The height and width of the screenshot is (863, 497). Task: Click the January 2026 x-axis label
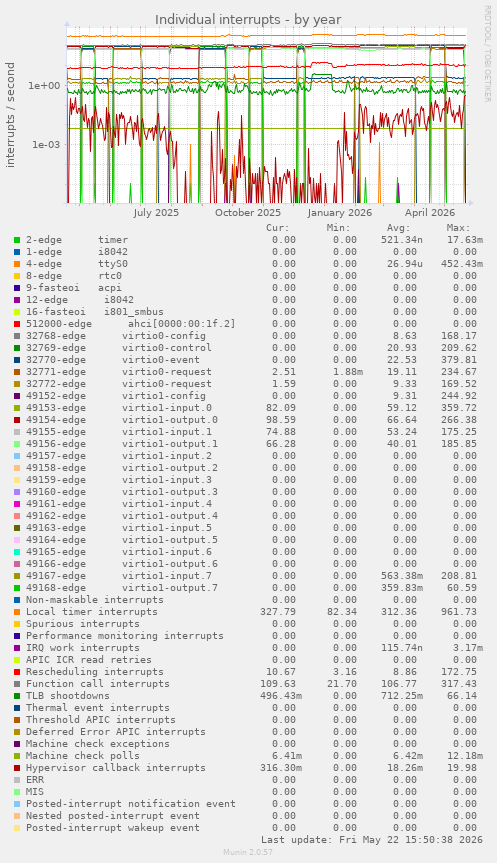click(340, 213)
